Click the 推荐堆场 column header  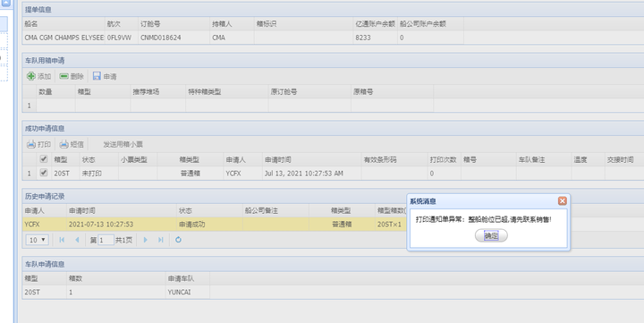coord(157,91)
